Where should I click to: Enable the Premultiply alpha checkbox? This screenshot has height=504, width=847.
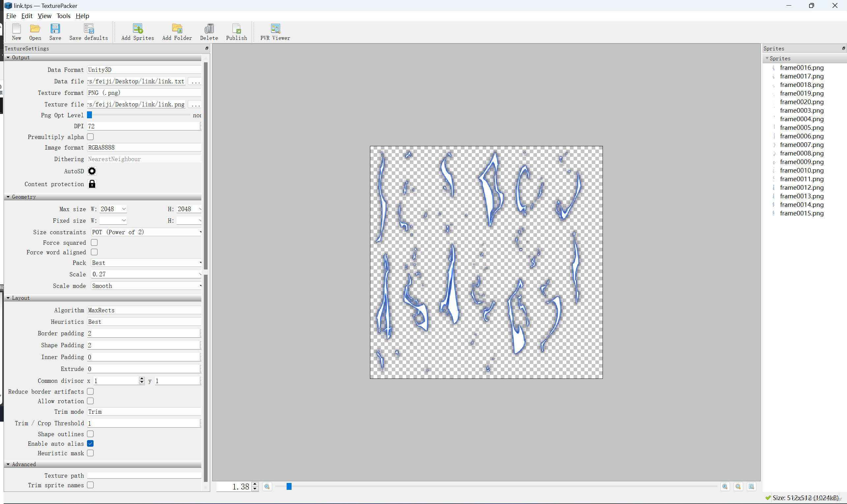[x=91, y=137]
